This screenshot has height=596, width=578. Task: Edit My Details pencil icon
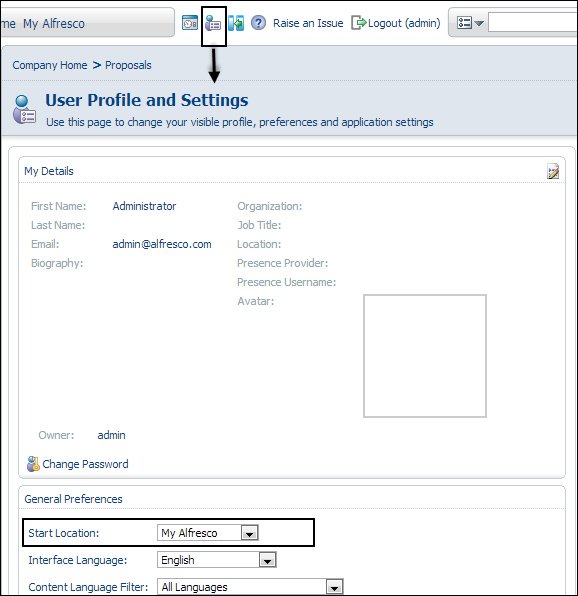coord(553,171)
